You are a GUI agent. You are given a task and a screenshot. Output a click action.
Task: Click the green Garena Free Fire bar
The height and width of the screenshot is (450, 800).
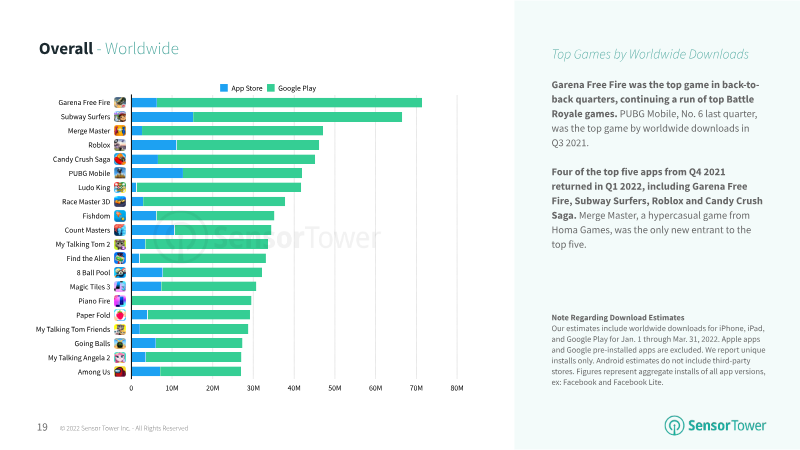[289, 103]
